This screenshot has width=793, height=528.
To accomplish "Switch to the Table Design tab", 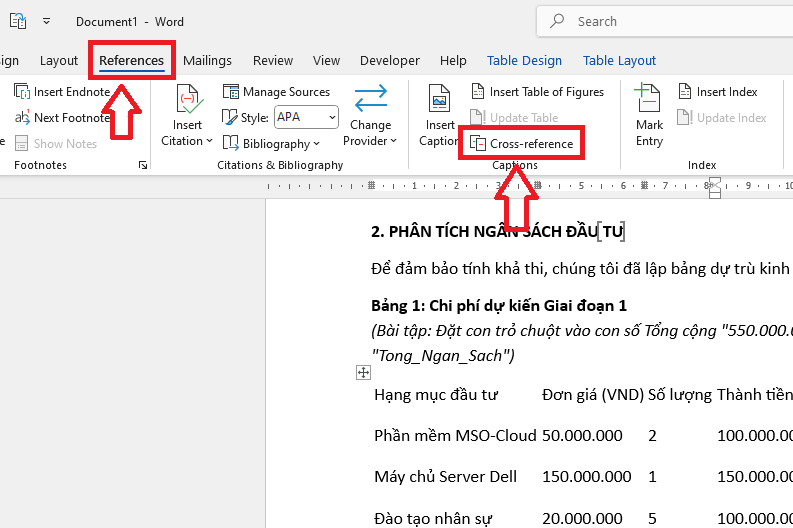I will point(524,61).
